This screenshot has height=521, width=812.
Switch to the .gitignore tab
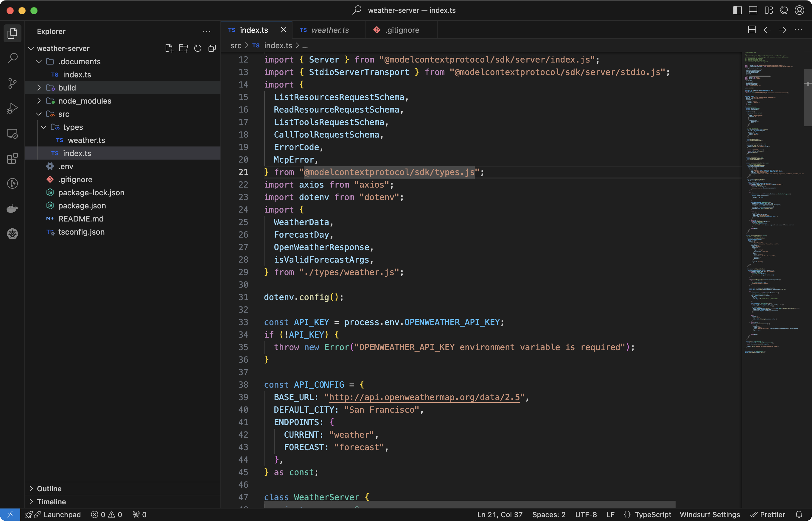[402, 30]
